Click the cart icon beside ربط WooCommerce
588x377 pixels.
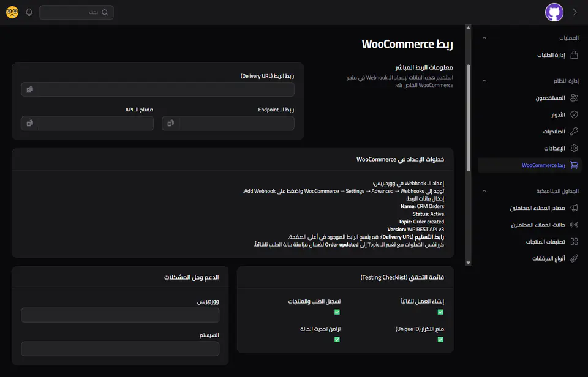click(574, 165)
